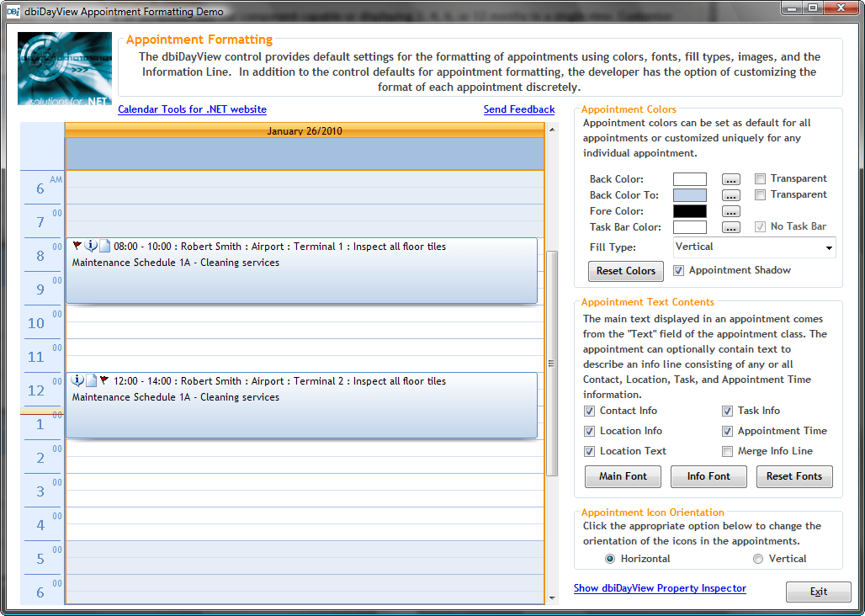Screen dimensions: 865x616
Task: Enable Transparent for Back Color
Action: coord(760,178)
